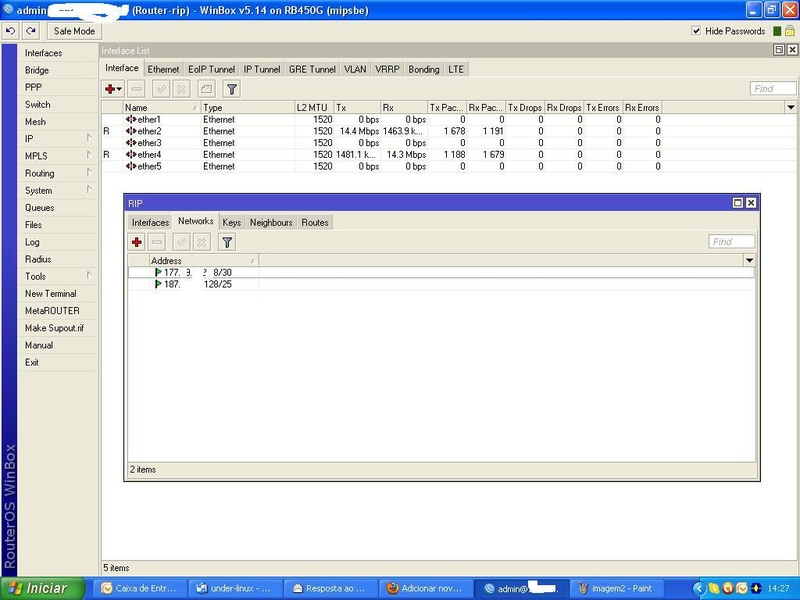Click the Undo arrow in the WinBox toolbar

click(x=10, y=31)
